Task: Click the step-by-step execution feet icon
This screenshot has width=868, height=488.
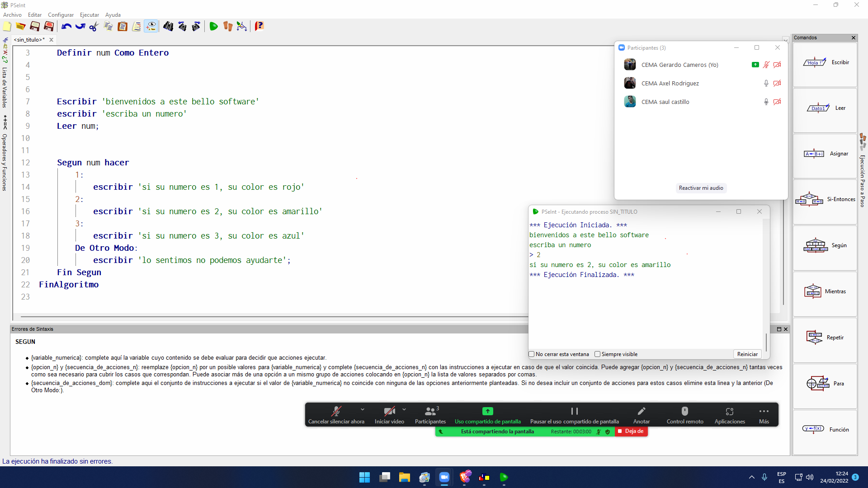Action: [x=227, y=27]
